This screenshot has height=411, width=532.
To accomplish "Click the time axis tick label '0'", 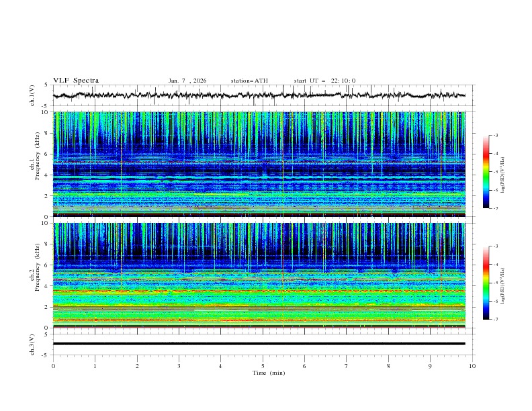I will [x=53, y=366].
